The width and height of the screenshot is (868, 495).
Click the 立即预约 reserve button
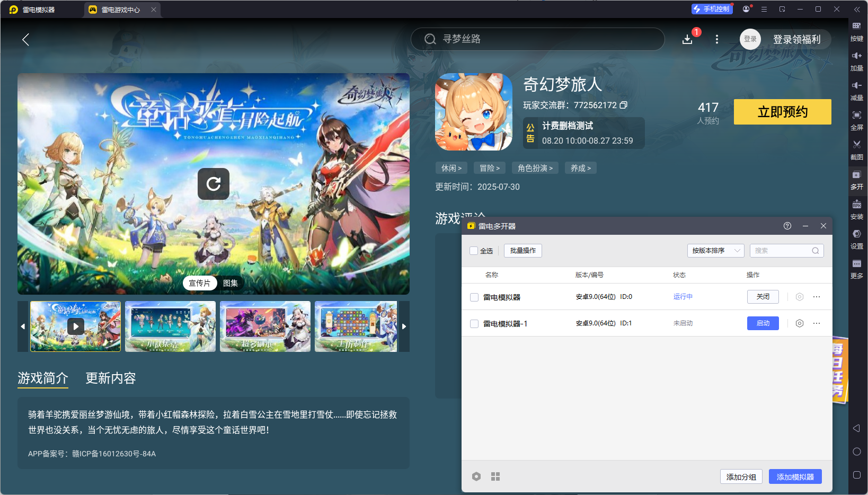(783, 112)
